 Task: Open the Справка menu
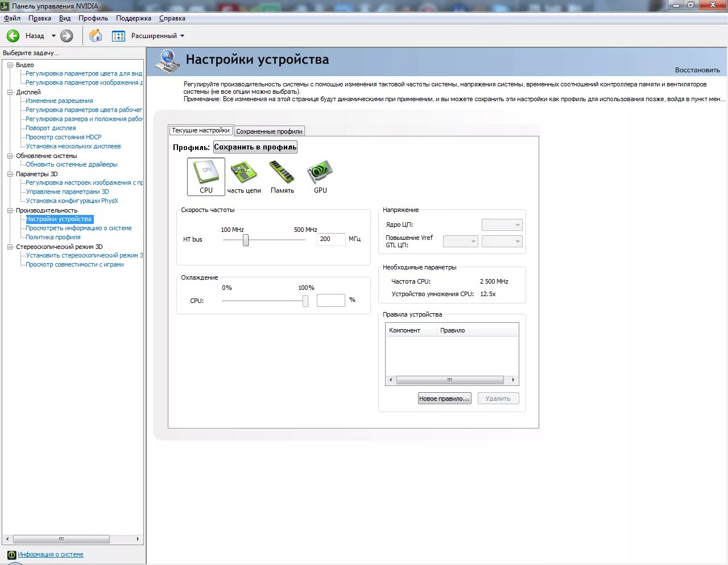[x=172, y=18]
